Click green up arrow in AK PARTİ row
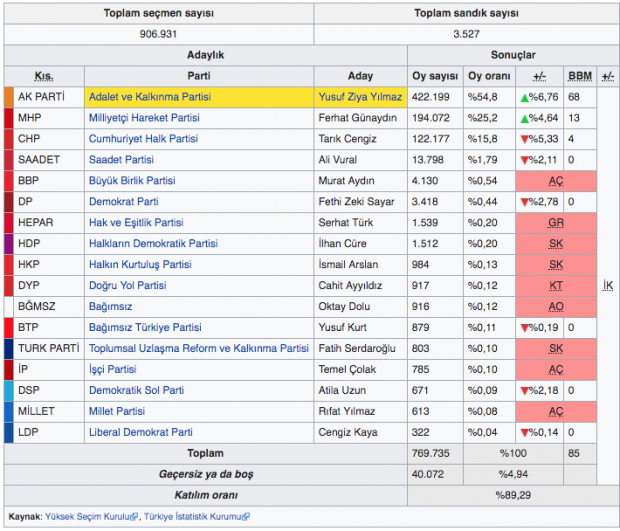 pos(524,98)
